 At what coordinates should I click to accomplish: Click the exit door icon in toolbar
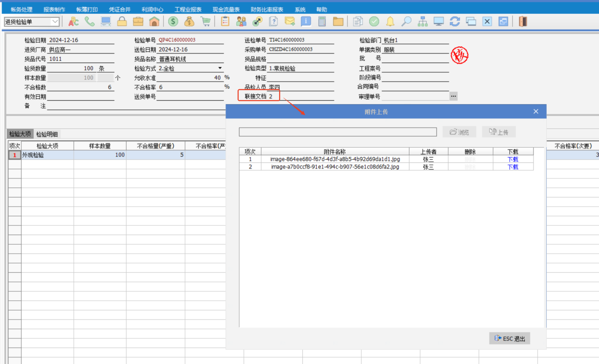pyautogui.click(x=523, y=22)
